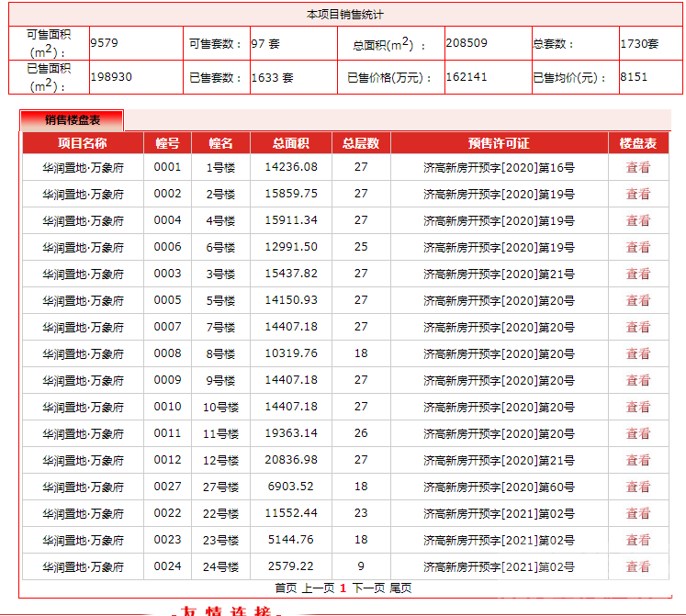Click area cell 2579.22
Screen dimensions: 686x616
tap(291, 566)
